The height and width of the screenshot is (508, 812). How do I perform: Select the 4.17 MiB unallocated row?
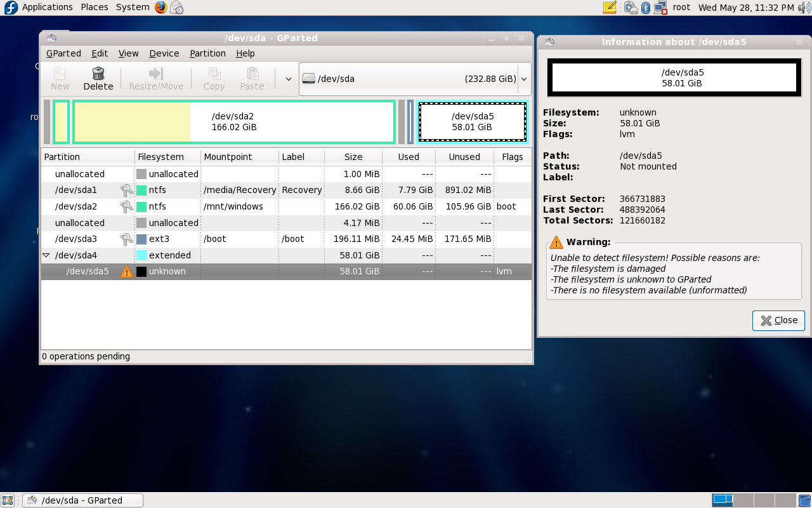click(286, 223)
